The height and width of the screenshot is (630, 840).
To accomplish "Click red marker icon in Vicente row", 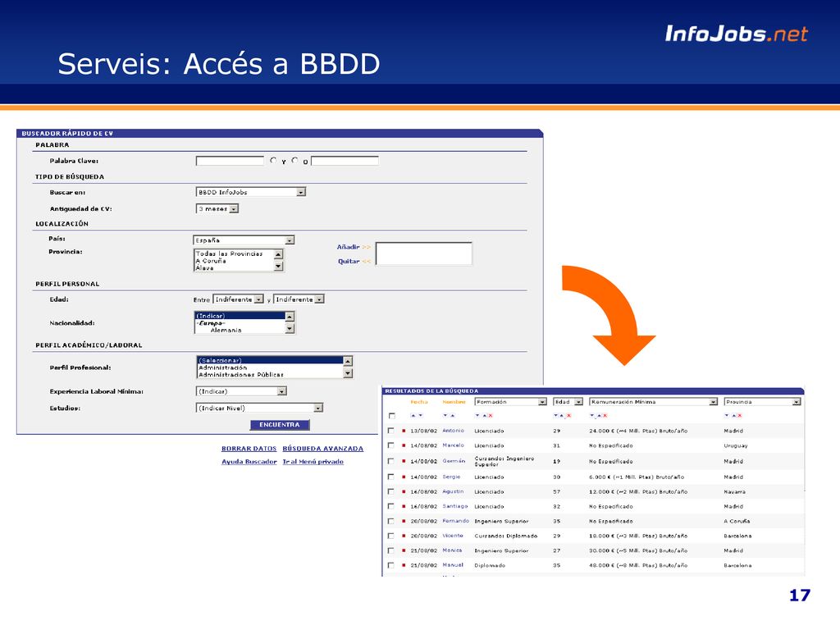I will 404,535.
